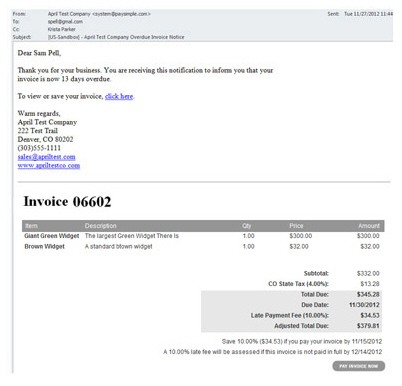This screenshot has height=386, width=402.
Task: Click the Denver, CO 80202 line
Action: (45, 139)
